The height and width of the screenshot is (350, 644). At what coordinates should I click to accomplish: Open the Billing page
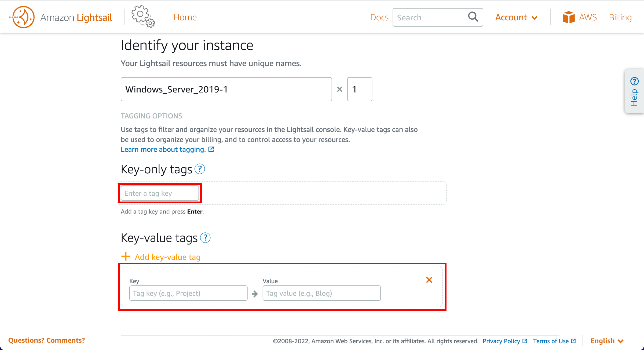pyautogui.click(x=620, y=17)
